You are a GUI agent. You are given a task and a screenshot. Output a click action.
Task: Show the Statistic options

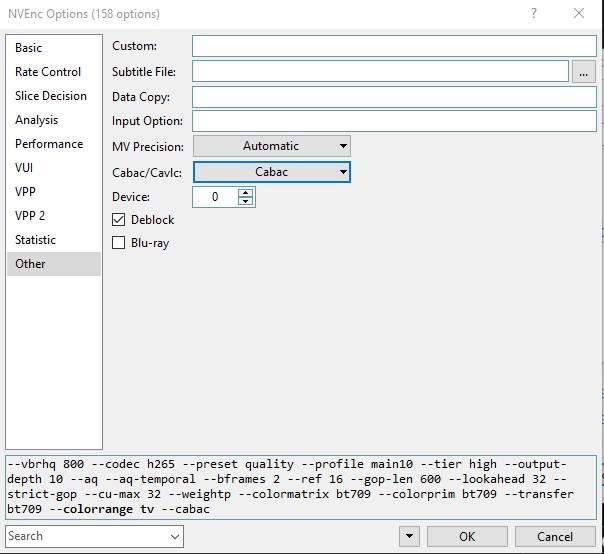54,240
